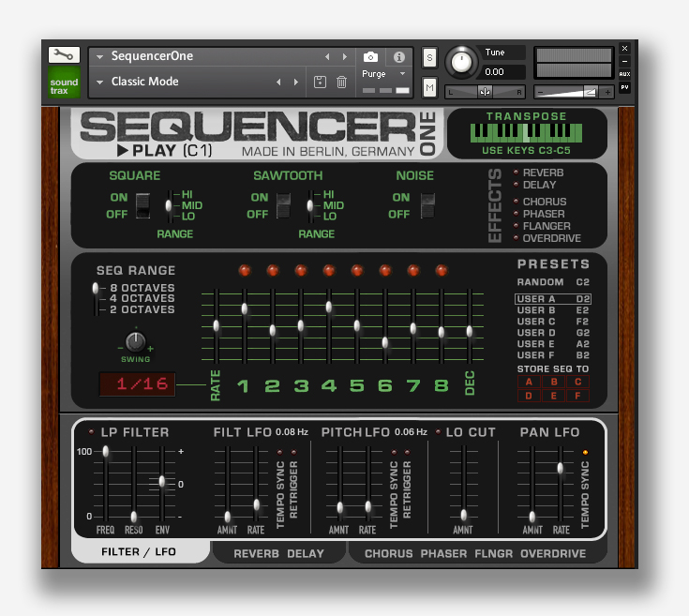Click step 4 red LED
The height and width of the screenshot is (616, 689).
(x=329, y=270)
